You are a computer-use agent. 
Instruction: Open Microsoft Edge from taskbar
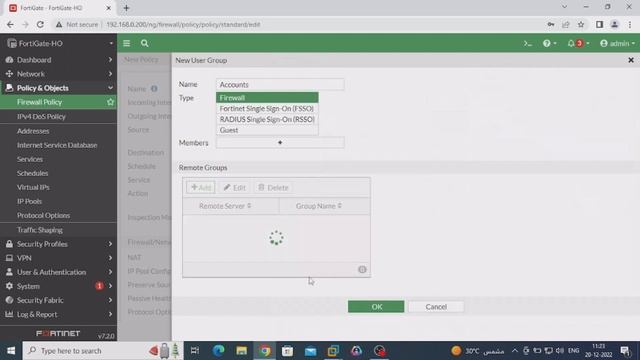tap(218, 351)
